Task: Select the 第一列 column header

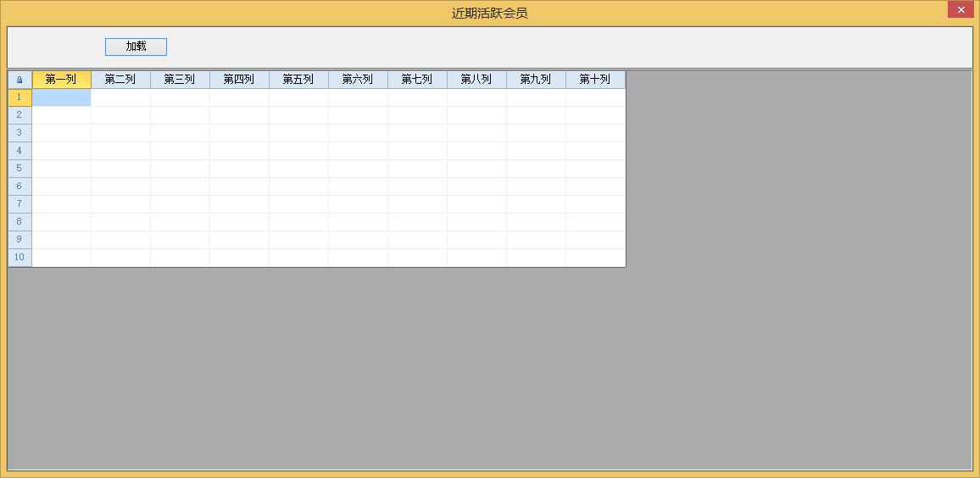Action: click(x=61, y=80)
